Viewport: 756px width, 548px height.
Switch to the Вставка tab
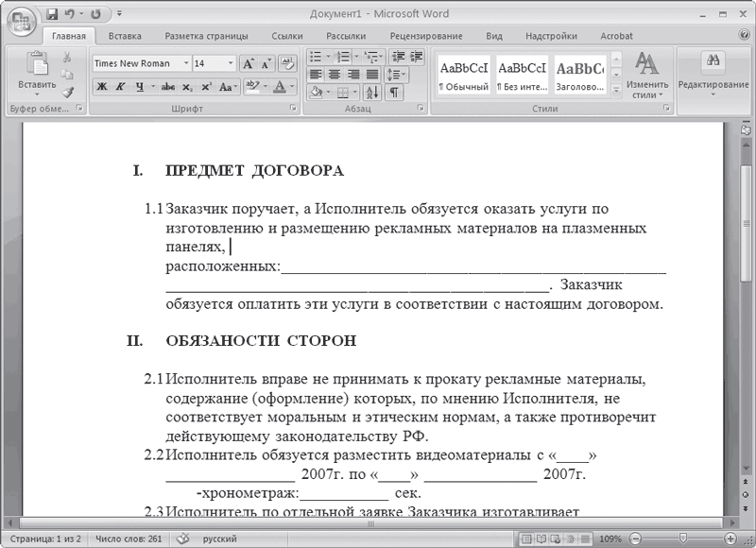125,36
